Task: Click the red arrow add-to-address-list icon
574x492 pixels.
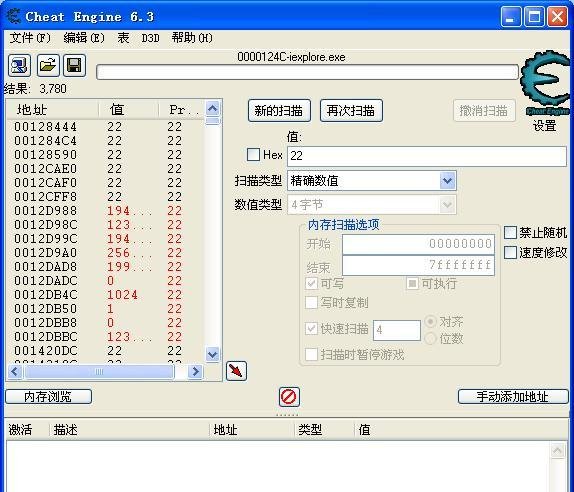Action: (x=236, y=371)
